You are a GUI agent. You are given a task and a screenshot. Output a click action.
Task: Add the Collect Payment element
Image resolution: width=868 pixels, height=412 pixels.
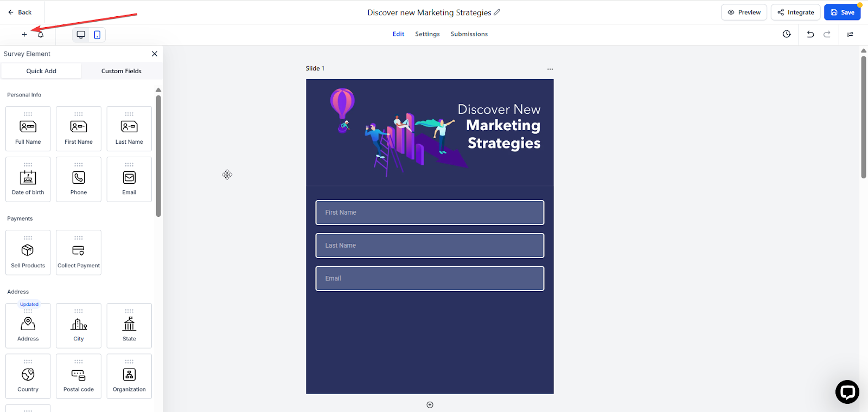[79, 253]
